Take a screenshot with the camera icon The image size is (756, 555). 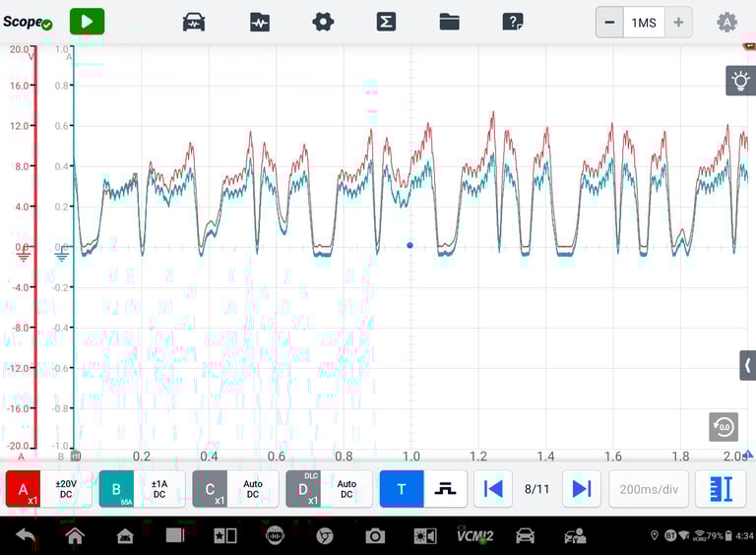click(x=375, y=535)
